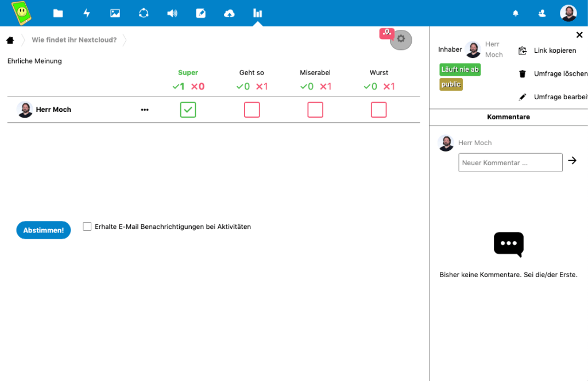Click Link kopieren
This screenshot has width=588, height=381.
(x=554, y=50)
